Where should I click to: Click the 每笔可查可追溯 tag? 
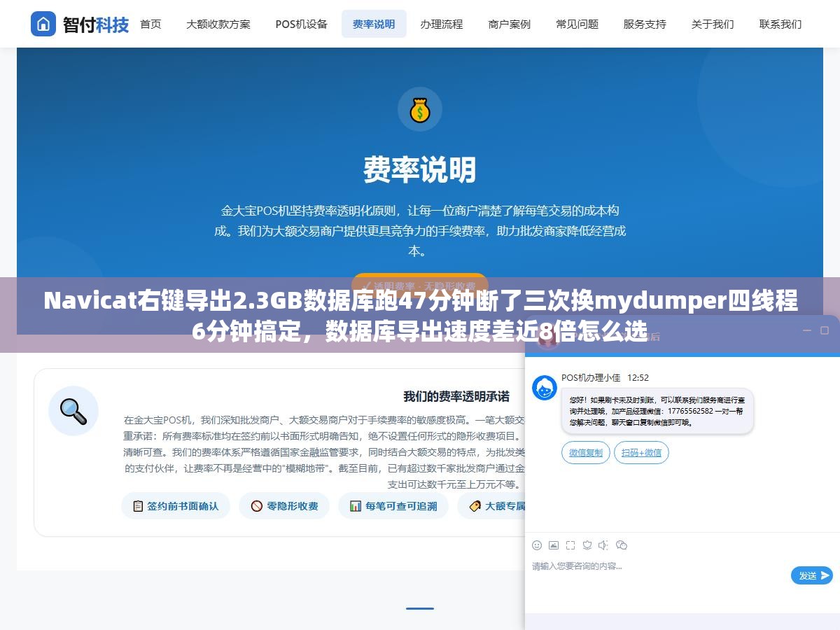(x=393, y=505)
